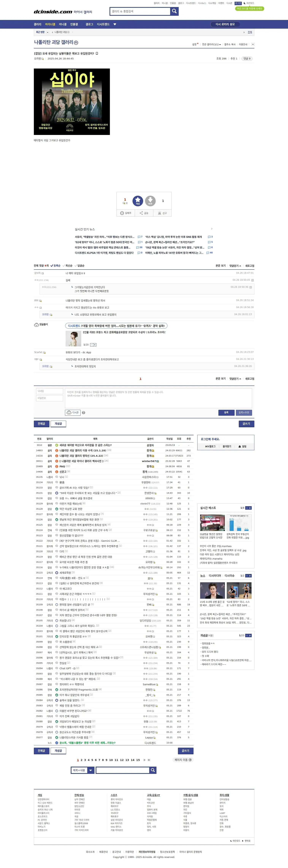
Task: Click the upper 개념글 button above the list
Action: (x=58, y=423)
